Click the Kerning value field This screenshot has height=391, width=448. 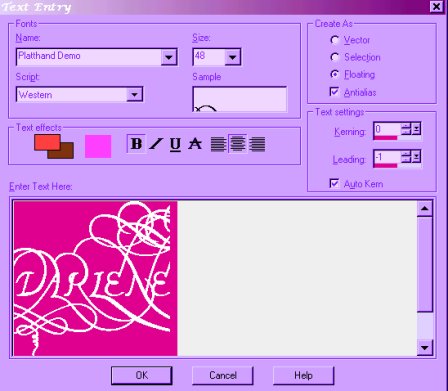(387, 129)
